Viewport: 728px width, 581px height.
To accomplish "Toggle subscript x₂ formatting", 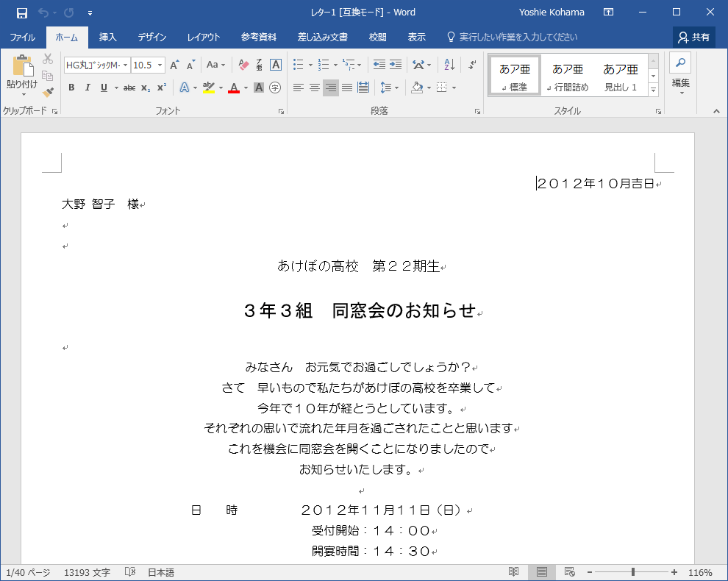I will 146,88.
